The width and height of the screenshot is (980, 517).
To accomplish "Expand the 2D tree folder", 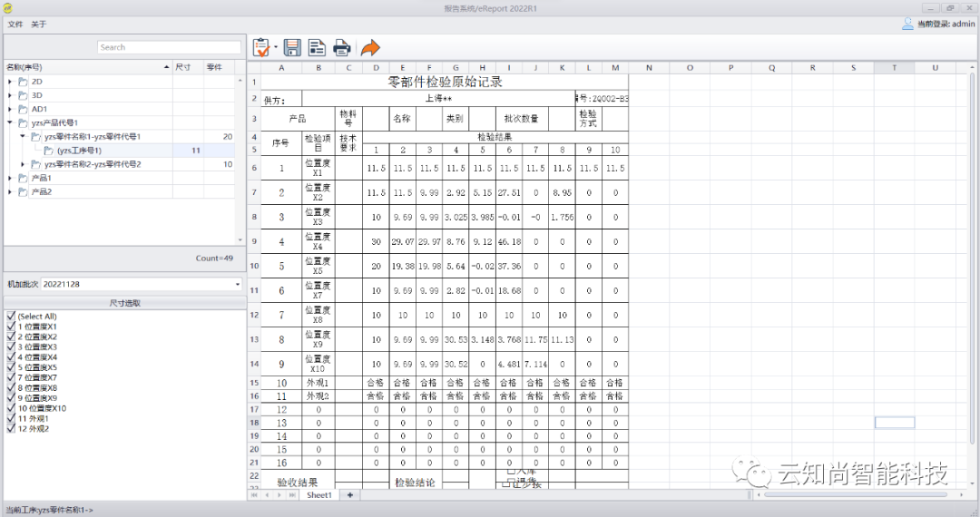I will (10, 82).
